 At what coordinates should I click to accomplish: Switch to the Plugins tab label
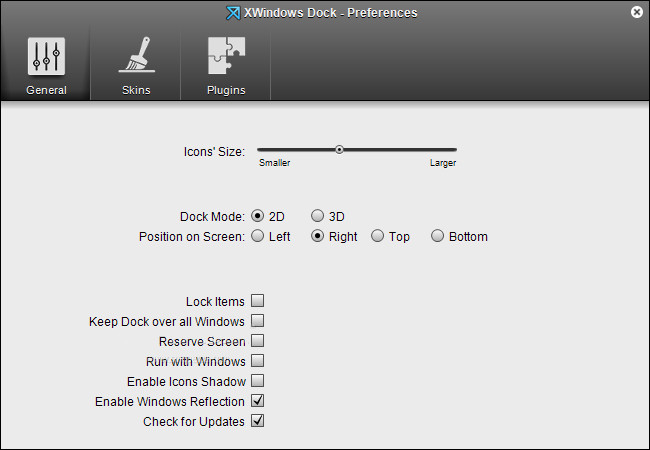pyautogui.click(x=226, y=90)
